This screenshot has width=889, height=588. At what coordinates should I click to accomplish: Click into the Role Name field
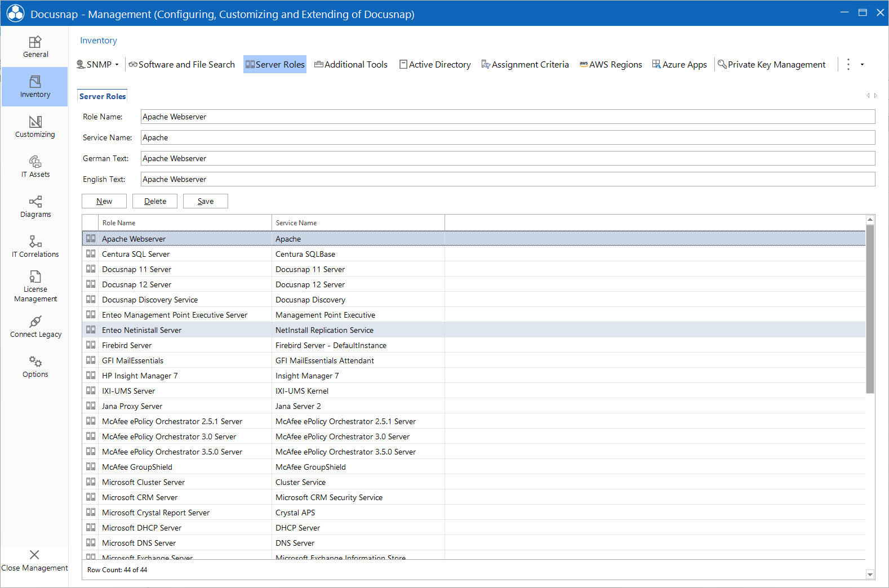(x=508, y=117)
